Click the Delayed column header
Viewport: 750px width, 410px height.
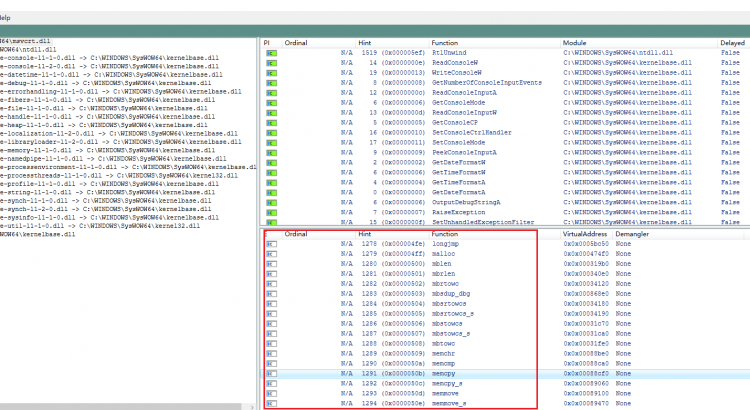pos(732,43)
